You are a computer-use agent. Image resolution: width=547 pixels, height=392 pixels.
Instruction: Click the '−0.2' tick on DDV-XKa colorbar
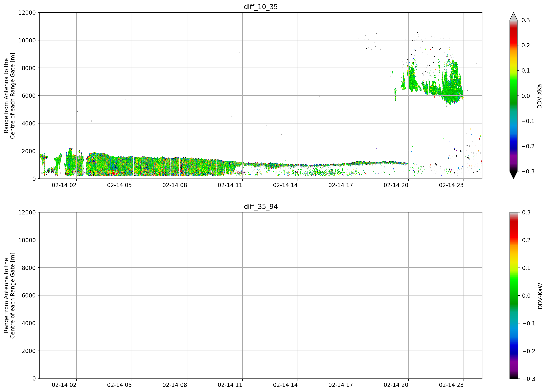tap(528, 146)
